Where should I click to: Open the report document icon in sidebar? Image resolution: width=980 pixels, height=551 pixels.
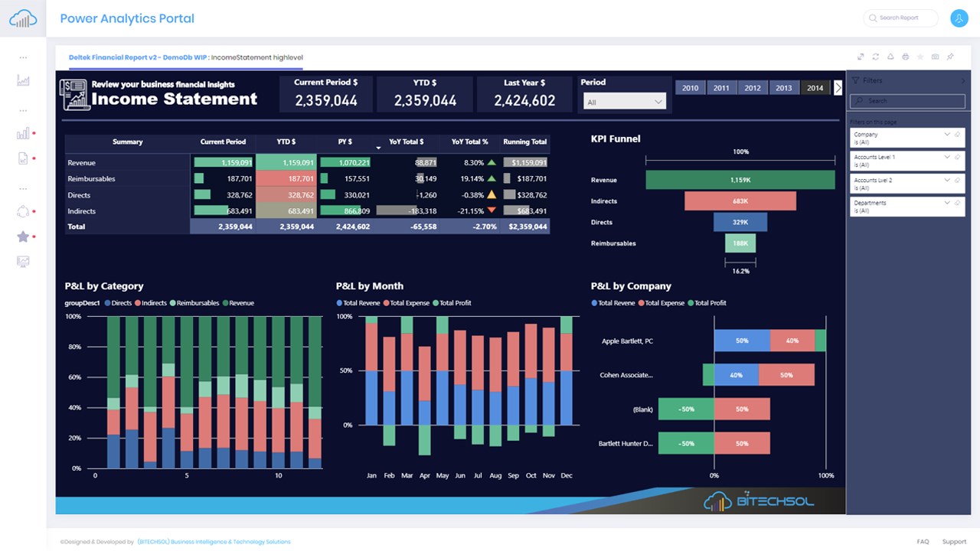point(23,158)
